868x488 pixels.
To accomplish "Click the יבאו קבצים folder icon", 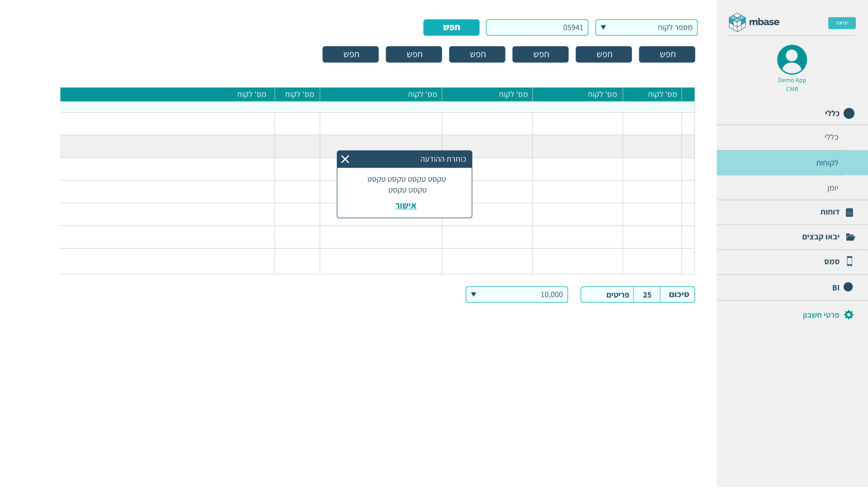I will pyautogui.click(x=850, y=237).
